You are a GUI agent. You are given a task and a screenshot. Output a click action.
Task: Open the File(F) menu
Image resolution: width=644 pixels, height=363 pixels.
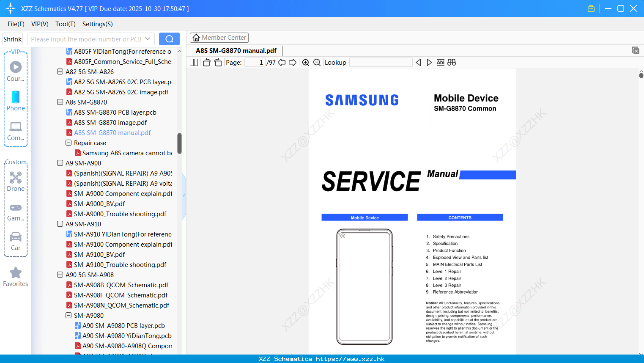click(x=16, y=24)
